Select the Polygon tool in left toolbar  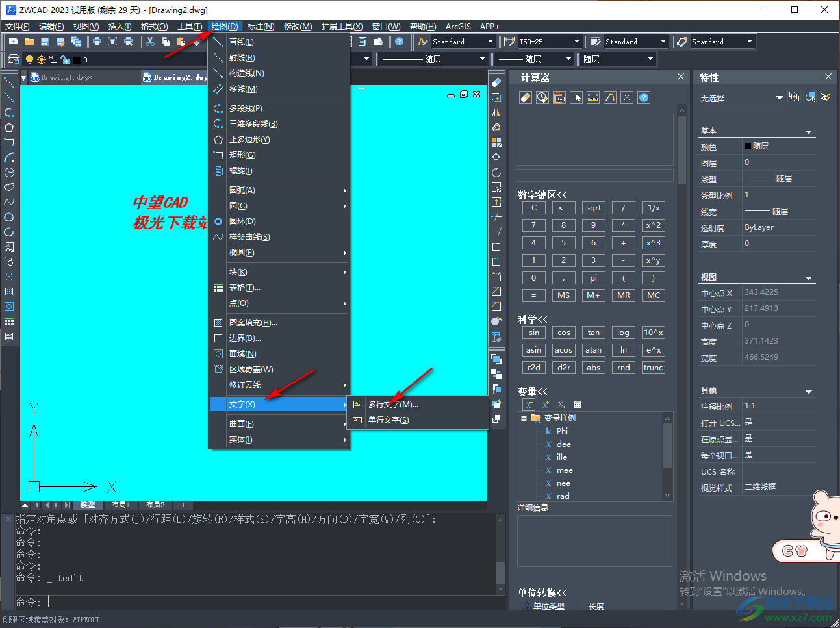[9, 127]
